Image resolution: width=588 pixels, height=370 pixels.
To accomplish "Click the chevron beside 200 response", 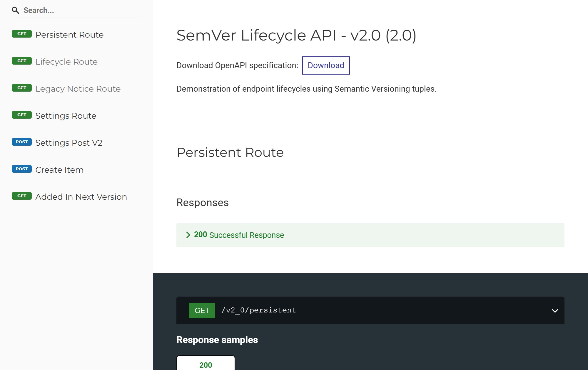I will tap(188, 235).
